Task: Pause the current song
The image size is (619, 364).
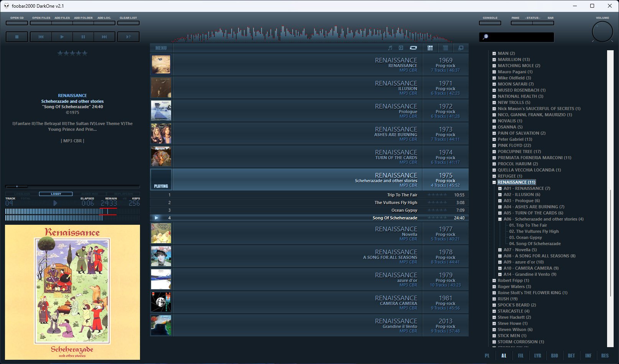Action: point(83,37)
